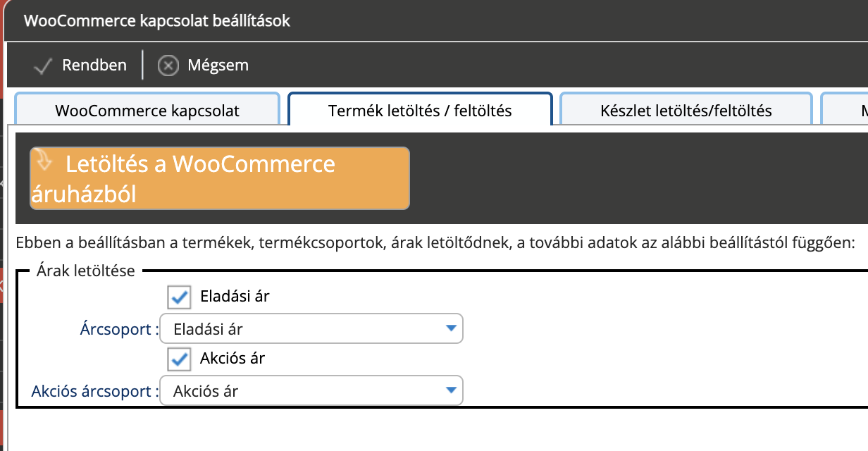Open the Készlet letöltés/feltöltés tab

click(x=686, y=111)
